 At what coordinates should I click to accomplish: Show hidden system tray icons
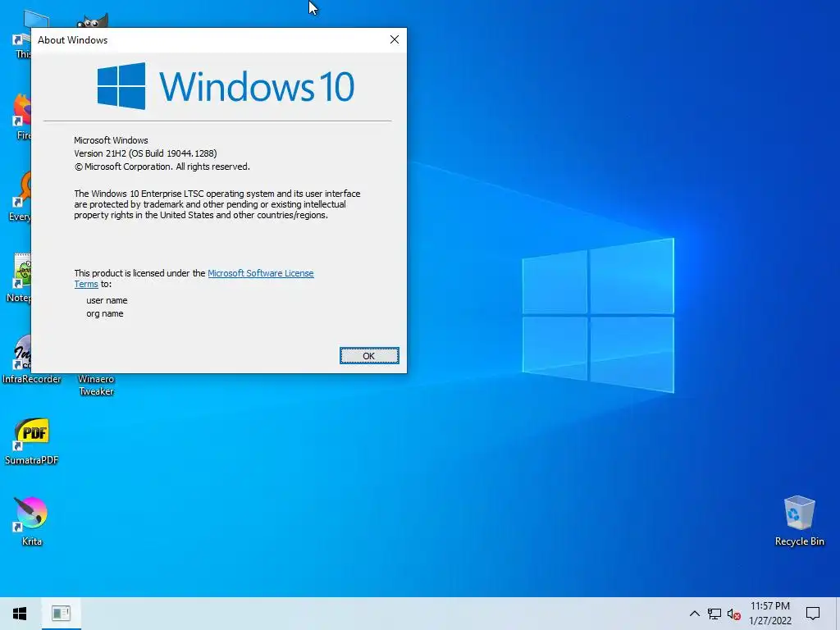coord(694,614)
